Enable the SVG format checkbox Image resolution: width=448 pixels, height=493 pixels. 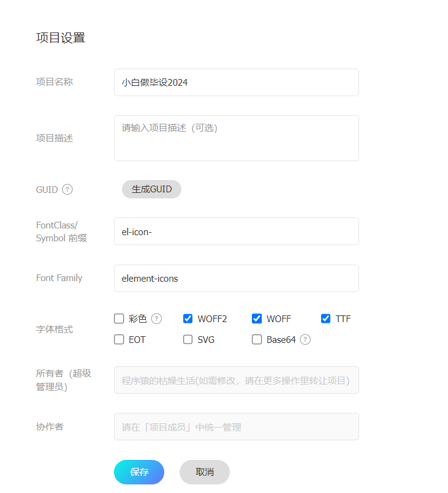(188, 339)
